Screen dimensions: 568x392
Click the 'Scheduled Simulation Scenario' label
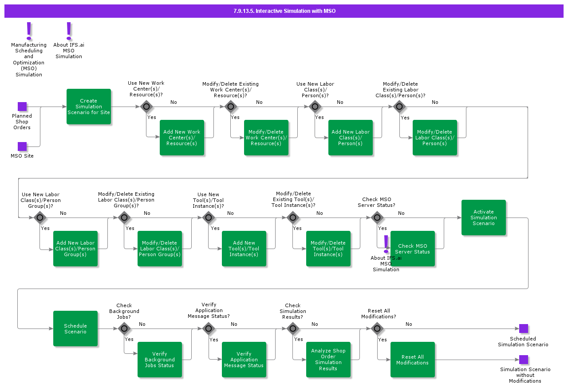click(x=523, y=342)
